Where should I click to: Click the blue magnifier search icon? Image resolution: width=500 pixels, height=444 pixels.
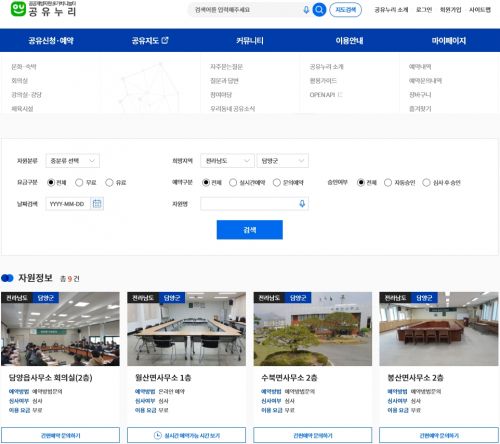click(x=319, y=10)
